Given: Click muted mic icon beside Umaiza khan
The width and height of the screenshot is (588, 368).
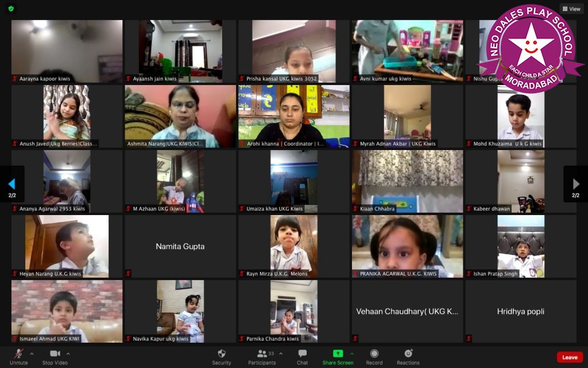Looking at the screenshot, I should 242,208.
